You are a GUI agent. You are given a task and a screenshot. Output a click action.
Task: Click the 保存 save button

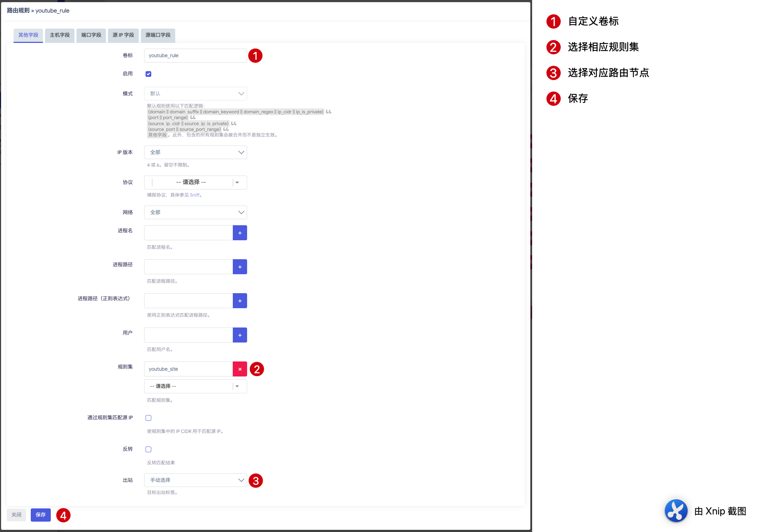(41, 515)
